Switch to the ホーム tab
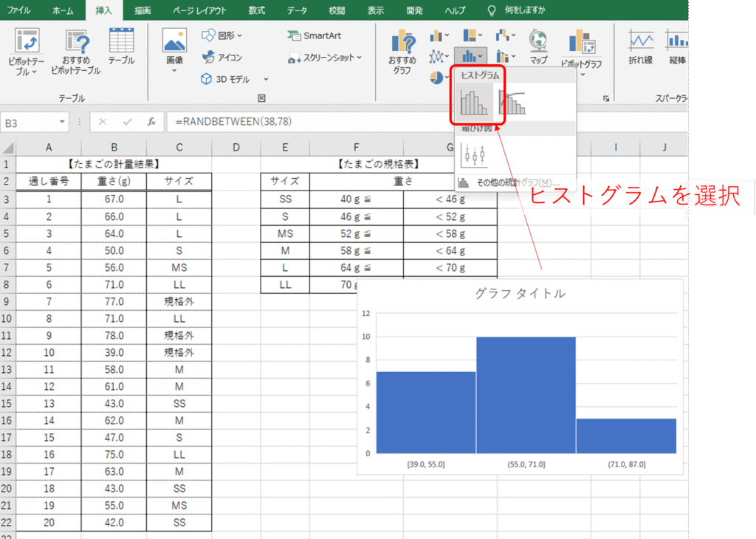Viewport: 756px width, 539px height. 63,10
